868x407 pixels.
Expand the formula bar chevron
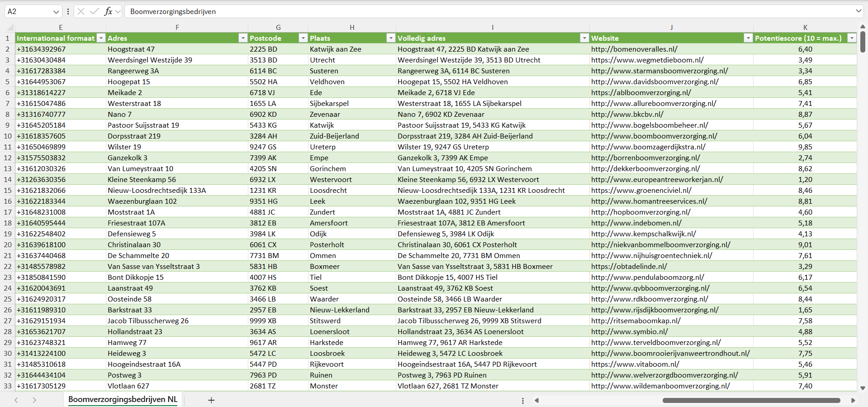click(x=858, y=11)
